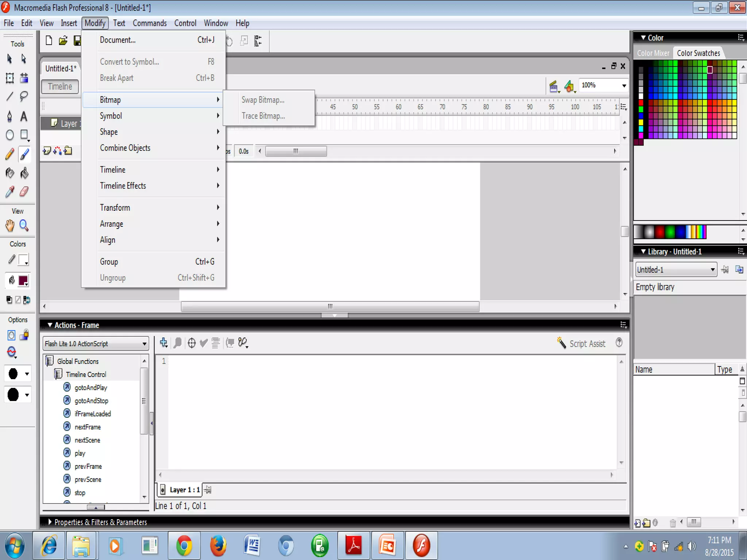Select the Zoom magnifier tool
This screenshot has width=747, height=560.
[24, 226]
